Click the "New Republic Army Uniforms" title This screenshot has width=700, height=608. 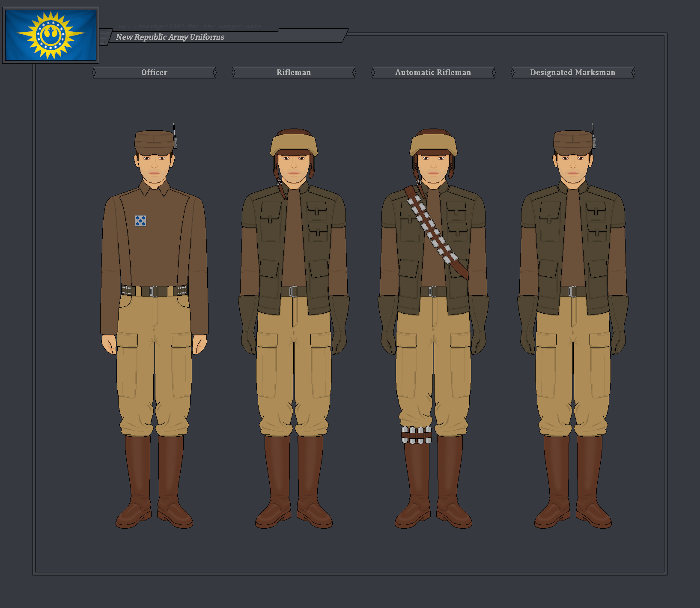[170, 37]
